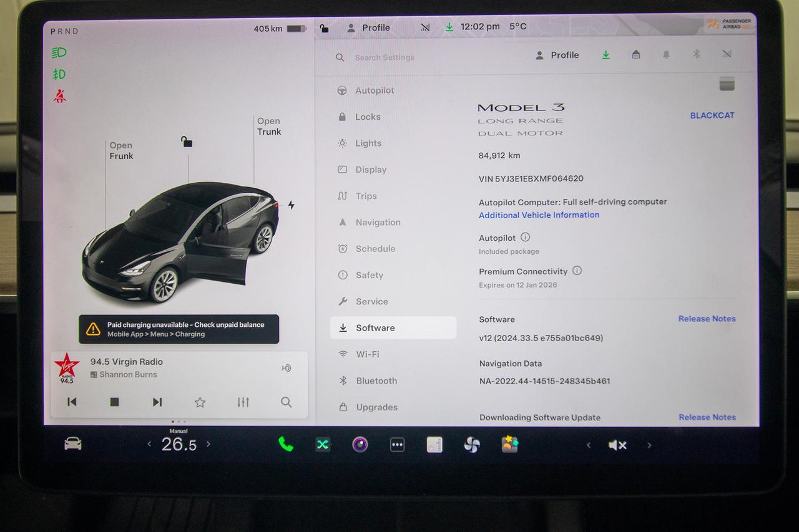Tap the Bluetooth icon in settings header

point(697,54)
